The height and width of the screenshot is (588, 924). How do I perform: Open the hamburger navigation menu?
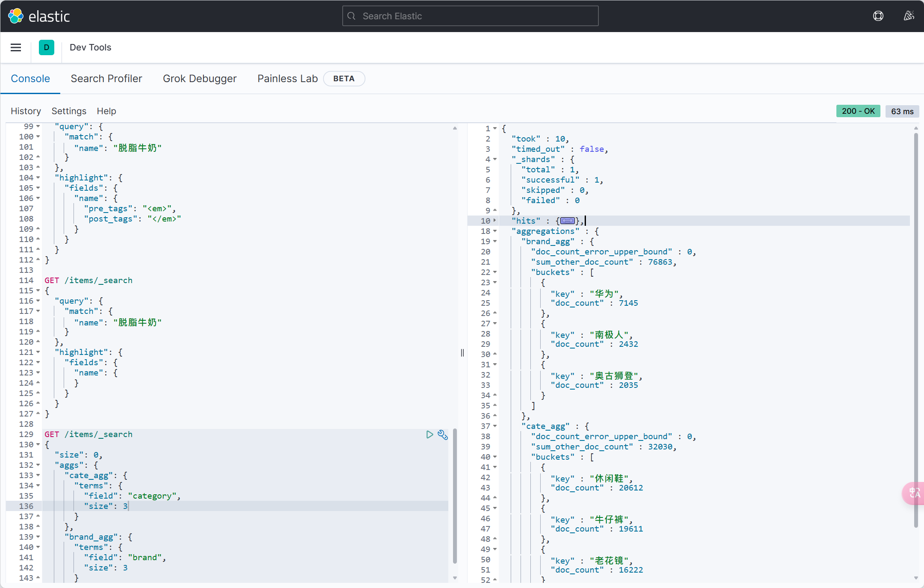pos(16,47)
